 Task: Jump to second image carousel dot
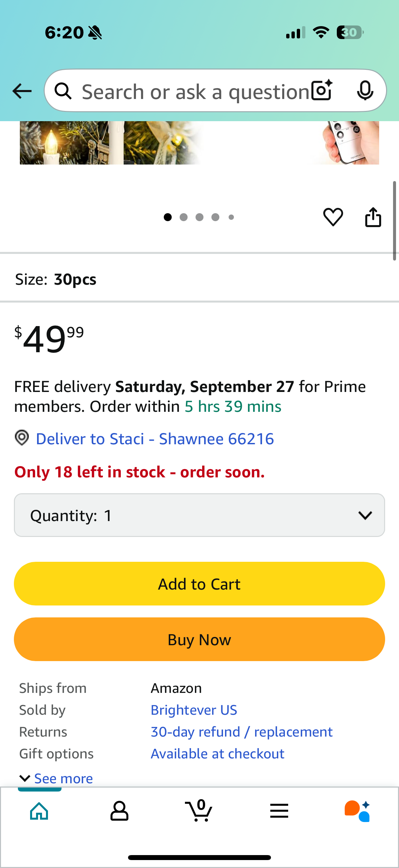[x=184, y=217]
